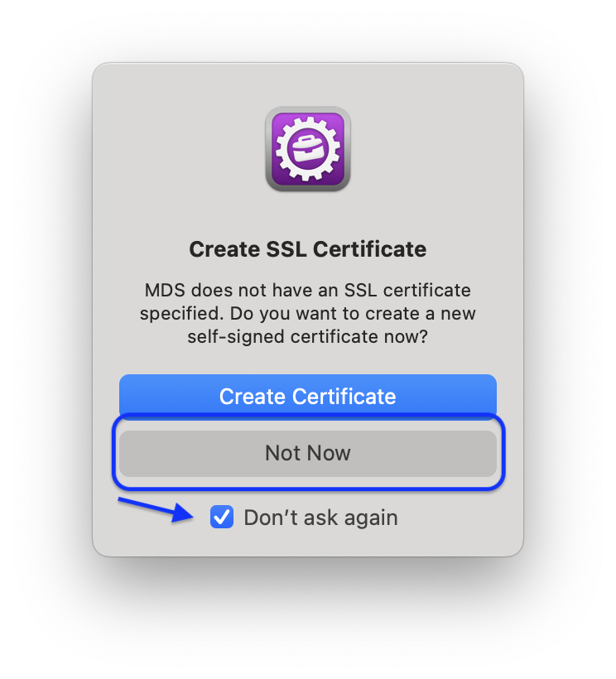
Task: Uncheck the Don't ask again checkbox
Action: point(222,517)
